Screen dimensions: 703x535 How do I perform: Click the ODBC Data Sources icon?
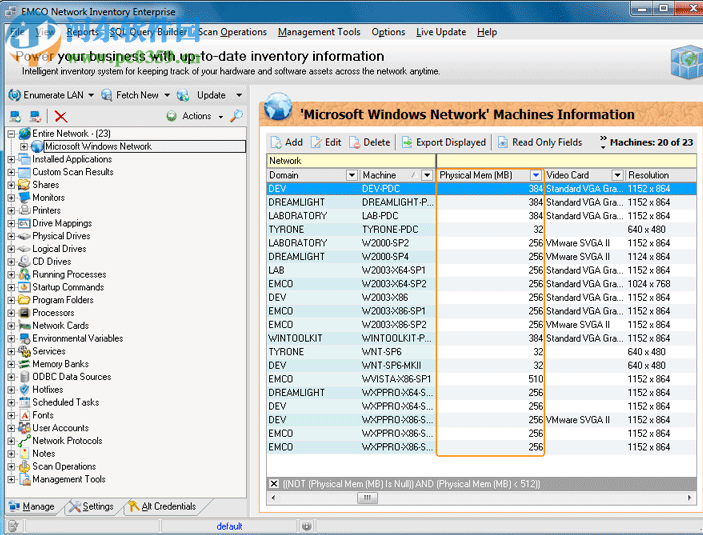(24, 377)
